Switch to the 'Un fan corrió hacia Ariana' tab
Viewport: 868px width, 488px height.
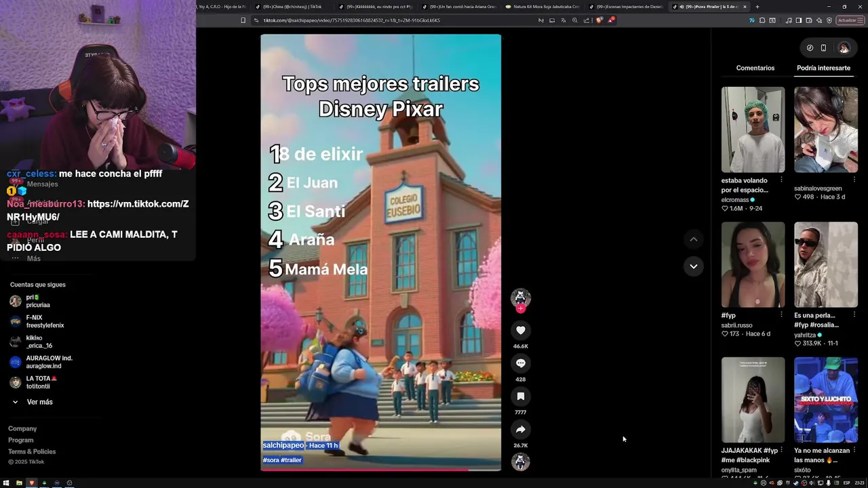pos(459,7)
